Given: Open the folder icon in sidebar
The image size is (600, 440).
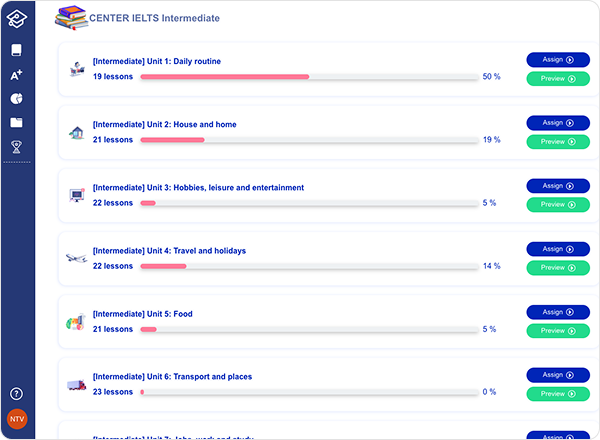Looking at the screenshot, I should click(16, 122).
